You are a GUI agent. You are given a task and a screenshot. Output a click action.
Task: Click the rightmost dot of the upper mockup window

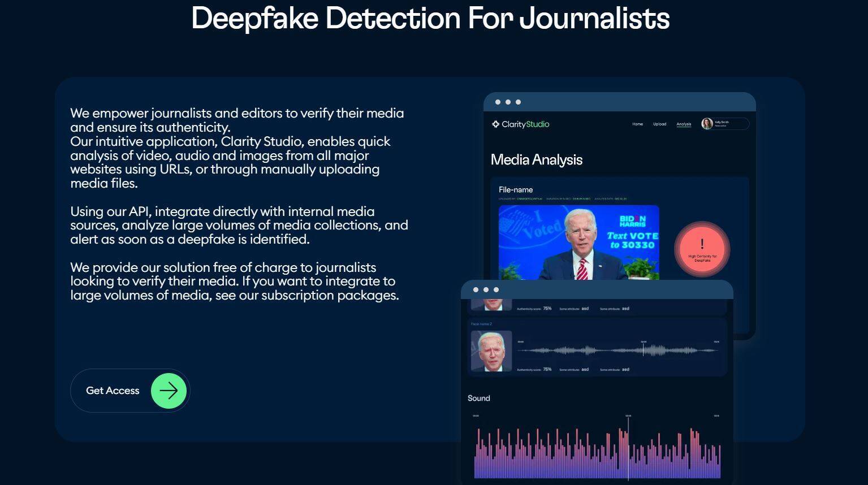tap(518, 102)
